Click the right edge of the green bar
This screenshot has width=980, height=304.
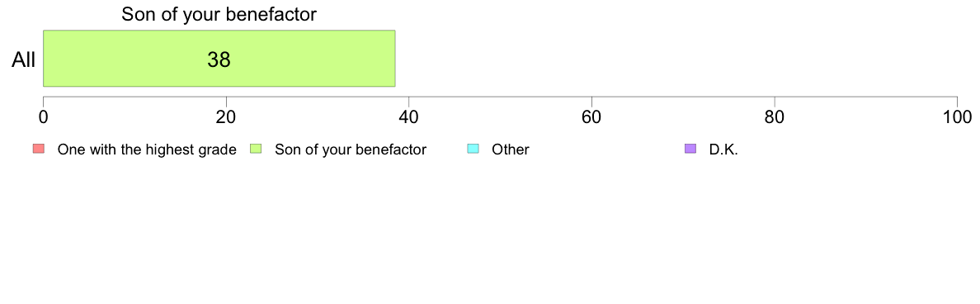tap(395, 58)
